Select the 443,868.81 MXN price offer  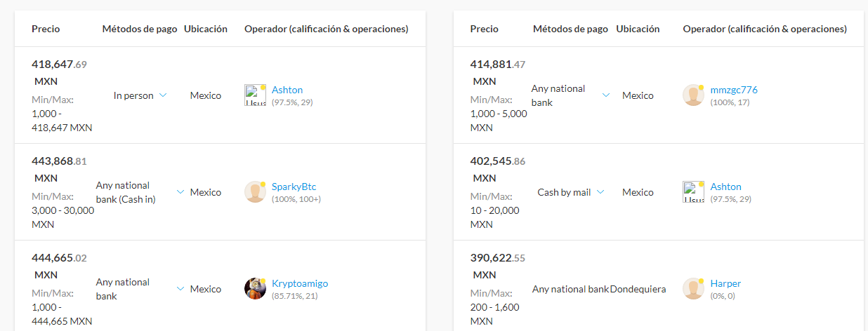point(59,161)
